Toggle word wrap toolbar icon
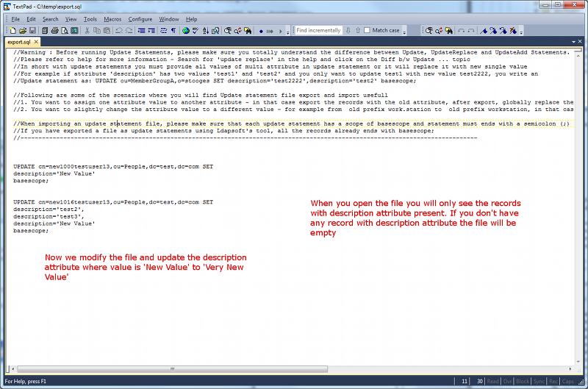 pyautogui.click(x=163, y=31)
